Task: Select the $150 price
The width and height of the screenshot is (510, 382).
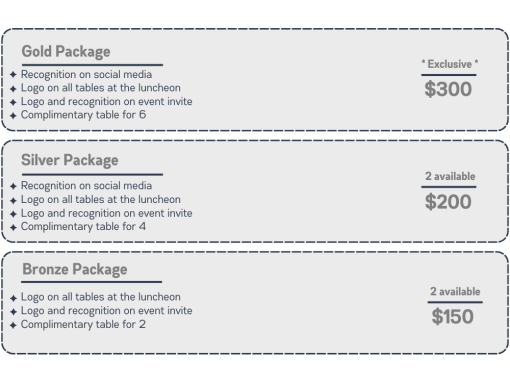Action: pyautogui.click(x=452, y=316)
